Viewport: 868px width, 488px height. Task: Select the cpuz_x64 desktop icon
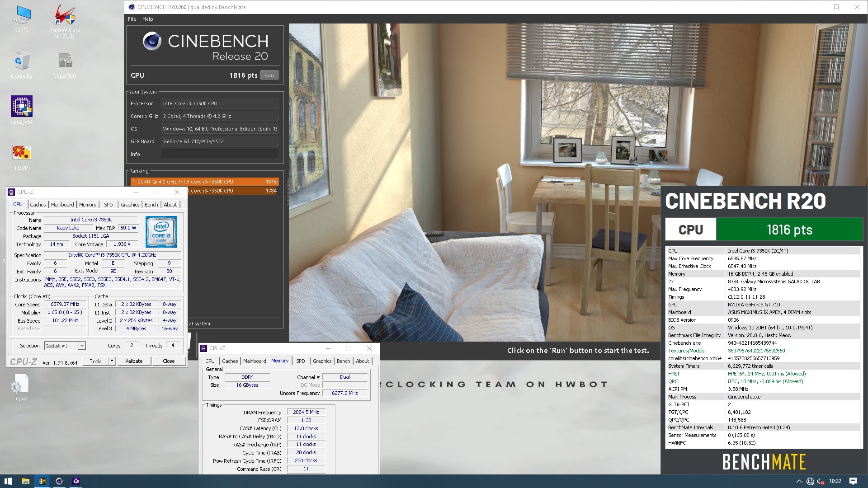21,110
